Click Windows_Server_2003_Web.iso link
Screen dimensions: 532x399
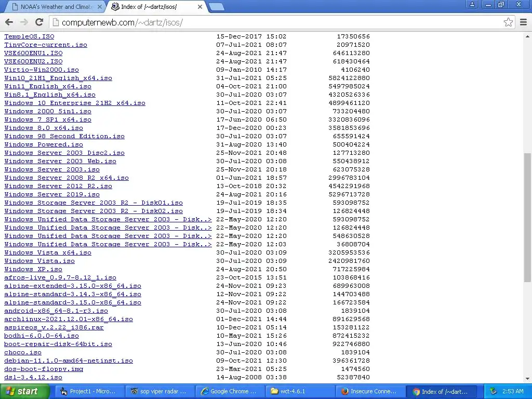tap(60, 161)
